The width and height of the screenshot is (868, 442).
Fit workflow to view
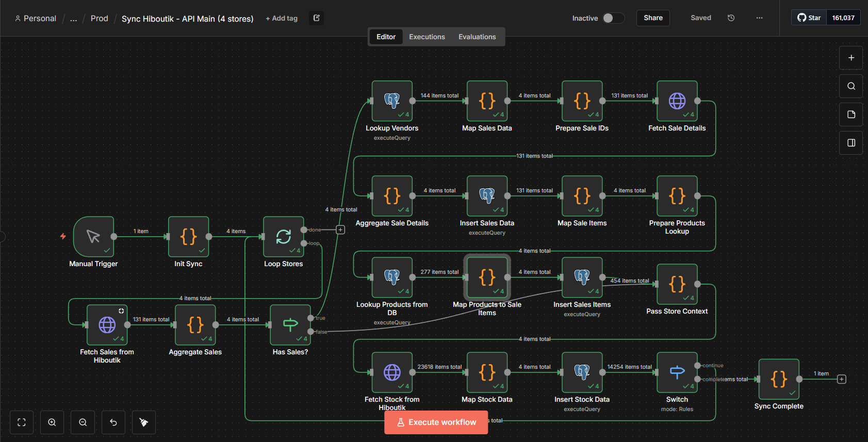[x=22, y=422]
